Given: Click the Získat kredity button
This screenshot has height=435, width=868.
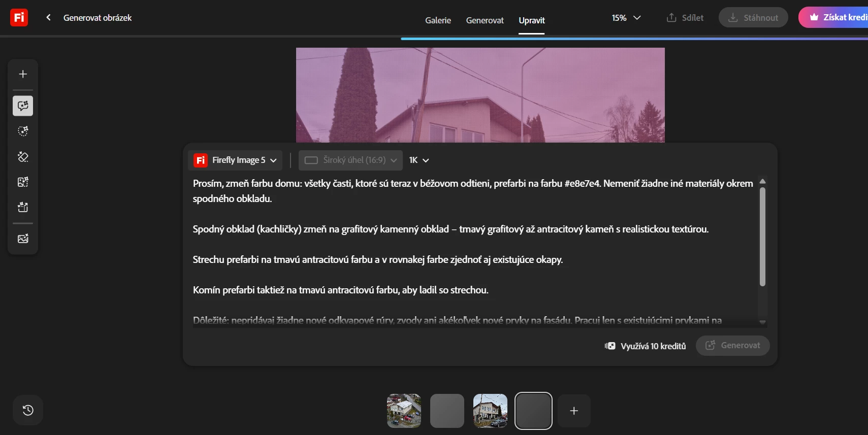Looking at the screenshot, I should tap(833, 17).
